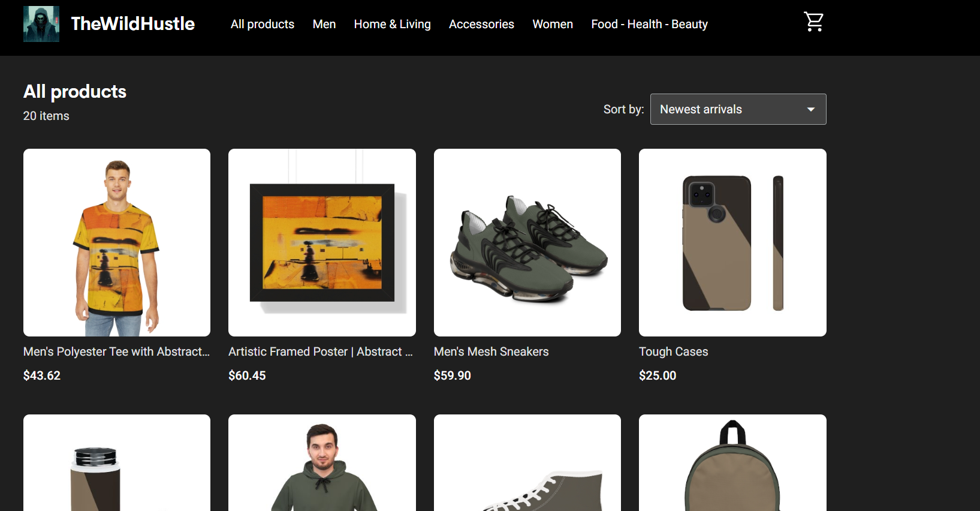
Task: Expand the Sort by dropdown arrow
Action: click(810, 109)
